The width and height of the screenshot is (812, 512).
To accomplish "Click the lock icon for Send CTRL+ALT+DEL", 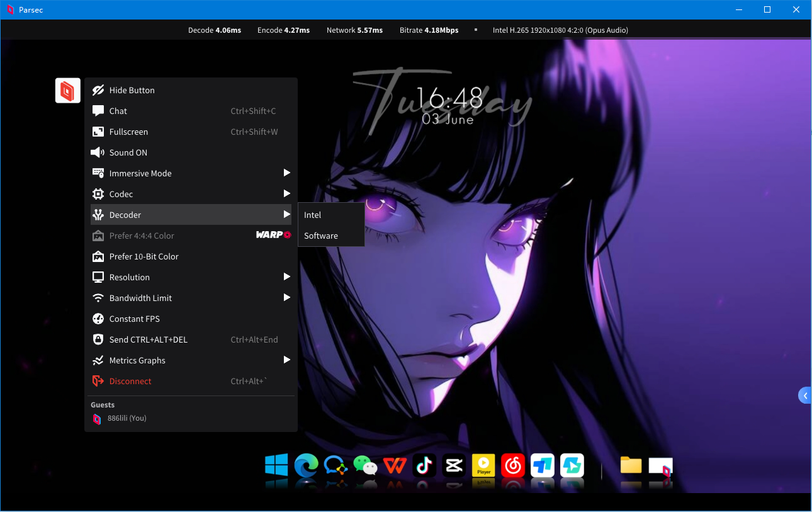I will (98, 339).
